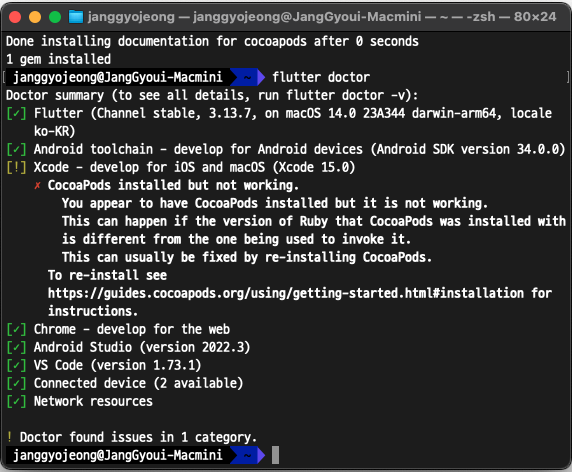Click the 'flutter doctor' command text
Screen dimensions: 572x472
point(321,77)
